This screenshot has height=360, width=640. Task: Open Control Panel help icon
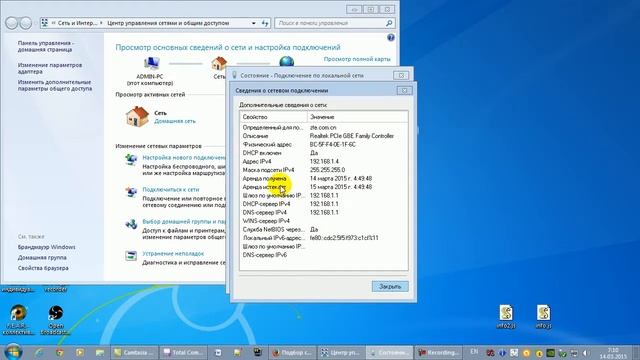point(391,38)
